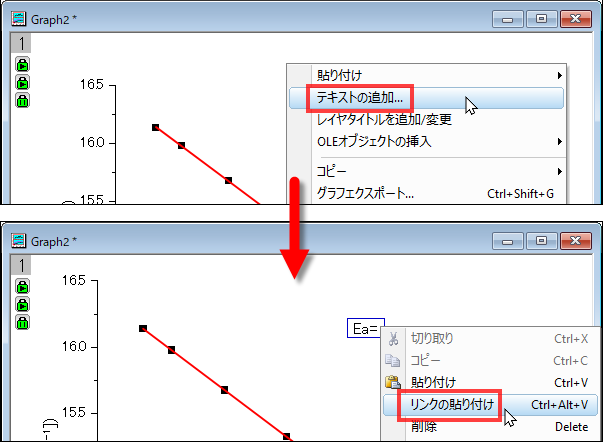The image size is (603, 442).
Task: Close the lower Graph2 window
Action: pyautogui.click(x=576, y=241)
